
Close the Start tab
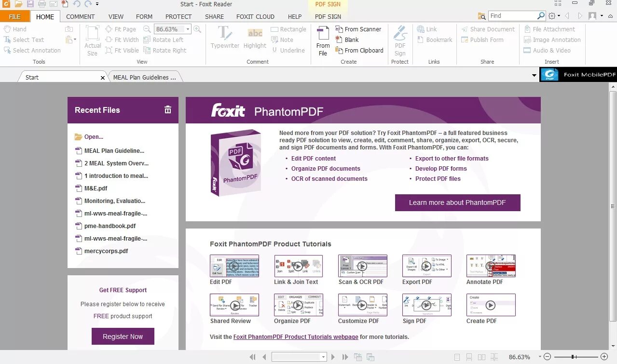click(x=103, y=77)
